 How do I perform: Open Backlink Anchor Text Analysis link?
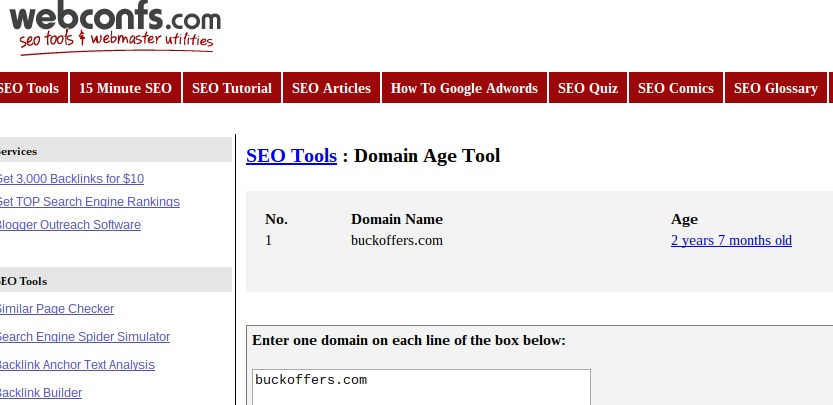[77, 365]
